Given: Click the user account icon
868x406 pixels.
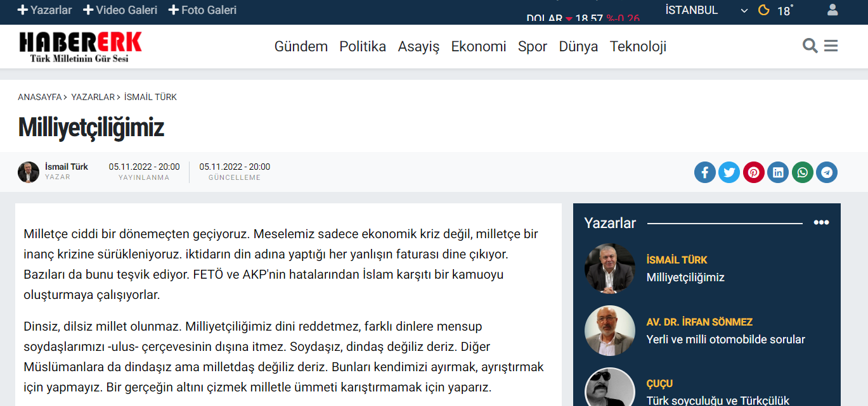Looking at the screenshot, I should coord(832,10).
